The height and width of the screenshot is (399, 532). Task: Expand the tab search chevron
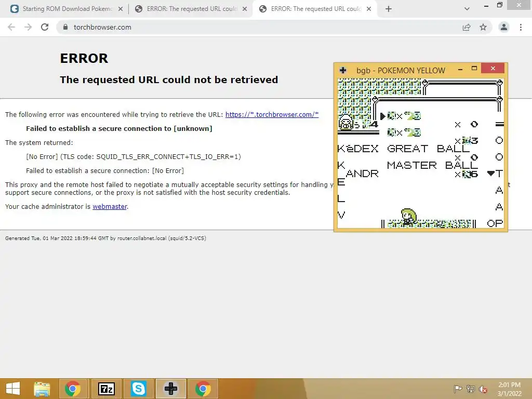pyautogui.click(x=467, y=9)
